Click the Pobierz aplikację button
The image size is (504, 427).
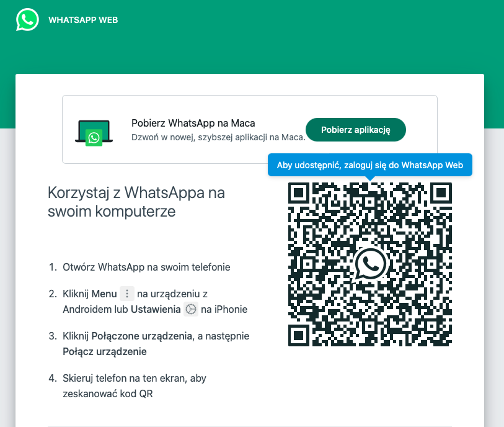coord(355,130)
